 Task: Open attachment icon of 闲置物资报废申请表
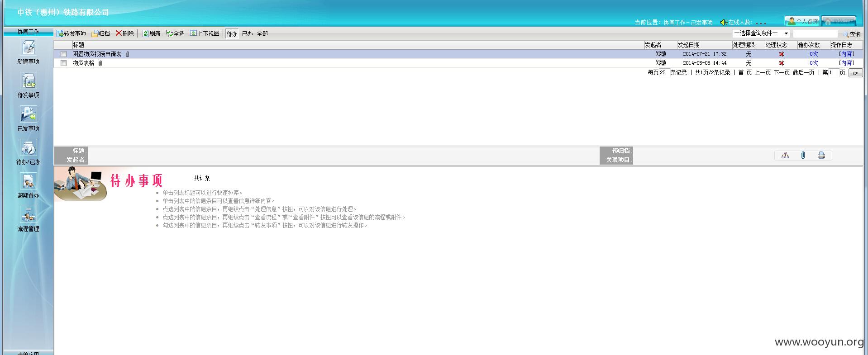(128, 54)
